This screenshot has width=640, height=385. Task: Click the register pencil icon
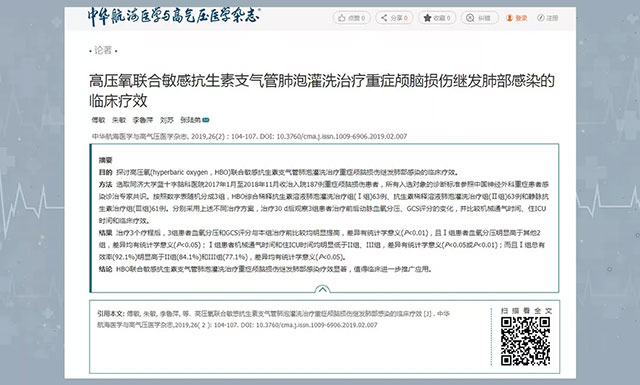pos(541,18)
